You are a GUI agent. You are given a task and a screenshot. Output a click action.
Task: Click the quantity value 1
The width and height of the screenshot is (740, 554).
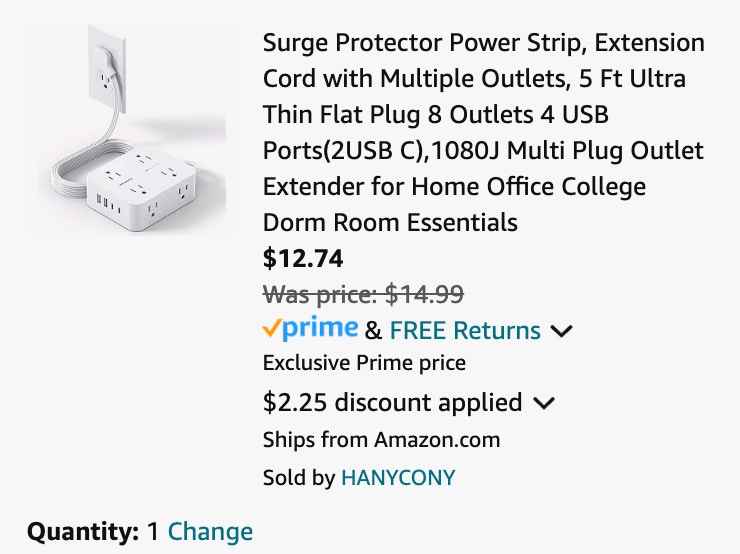153,532
